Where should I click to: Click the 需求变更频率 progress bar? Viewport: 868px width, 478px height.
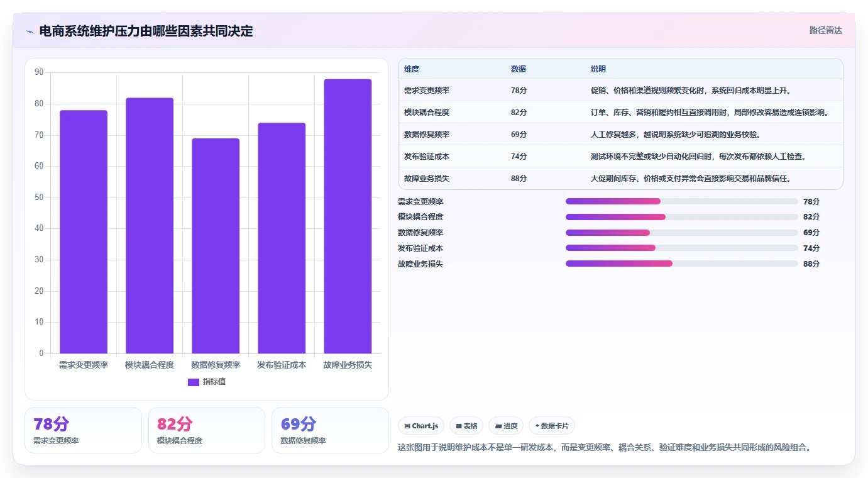pyautogui.click(x=682, y=201)
